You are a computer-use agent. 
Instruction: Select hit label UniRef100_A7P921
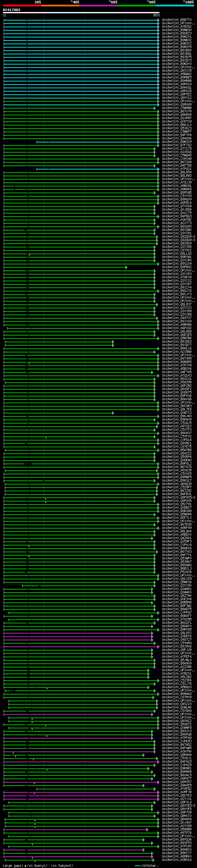[177, 169]
